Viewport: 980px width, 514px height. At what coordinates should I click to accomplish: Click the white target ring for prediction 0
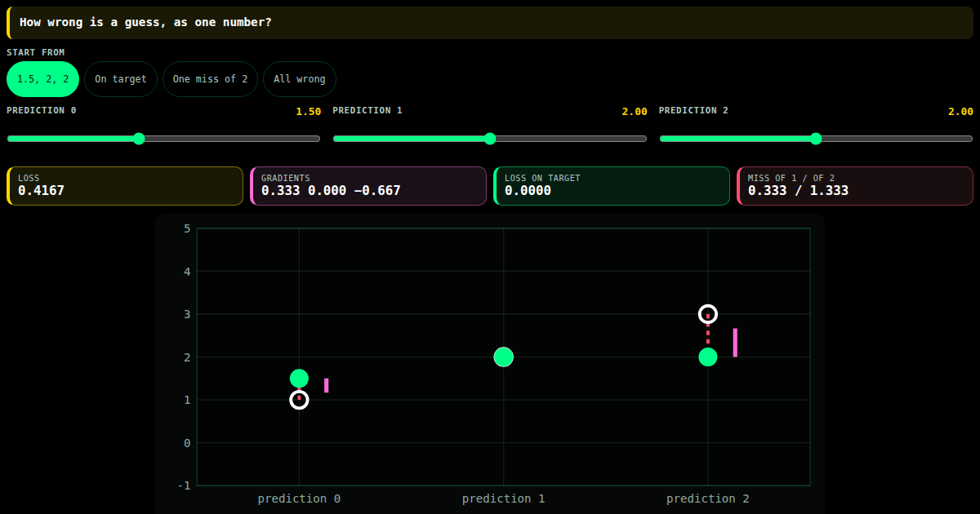tap(299, 400)
